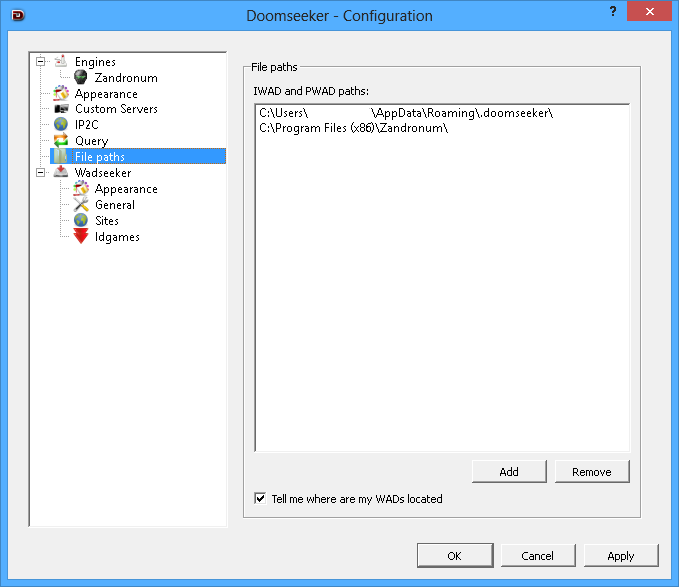Click the Query arrows icon
The image size is (679, 587).
click(61, 140)
